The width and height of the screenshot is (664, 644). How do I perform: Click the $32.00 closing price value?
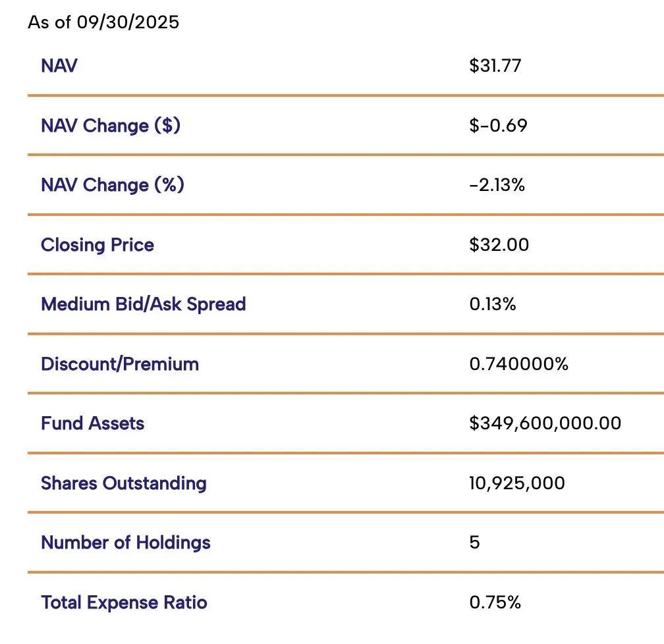coord(499,245)
